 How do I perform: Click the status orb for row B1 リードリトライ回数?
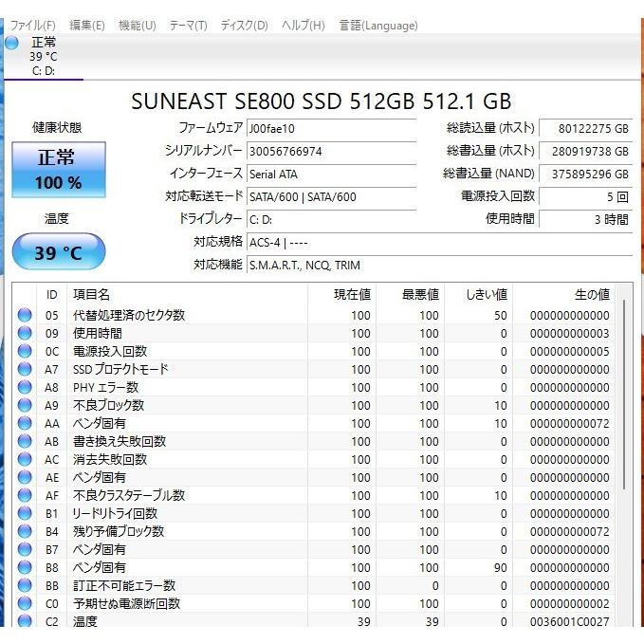(x=25, y=513)
